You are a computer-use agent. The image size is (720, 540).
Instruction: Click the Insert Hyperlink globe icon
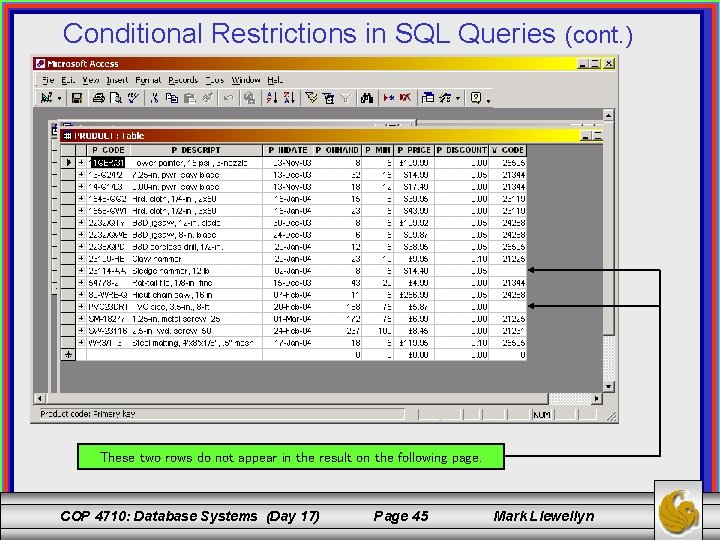coord(249,98)
